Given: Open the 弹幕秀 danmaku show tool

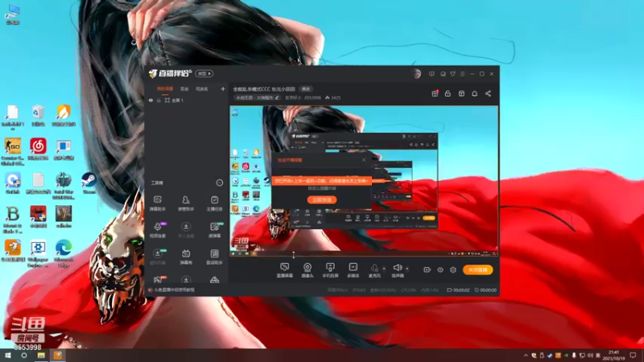Looking at the screenshot, I should 186,257.
